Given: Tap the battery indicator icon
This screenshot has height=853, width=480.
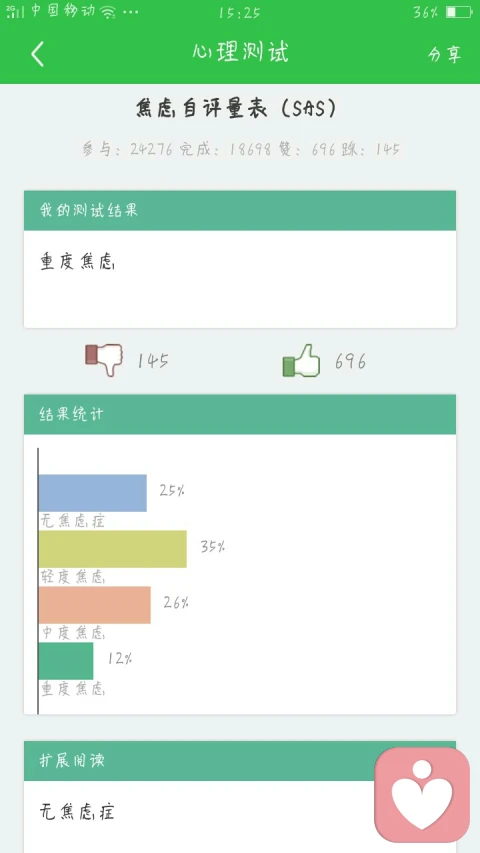Looking at the screenshot, I should click(x=459, y=12).
